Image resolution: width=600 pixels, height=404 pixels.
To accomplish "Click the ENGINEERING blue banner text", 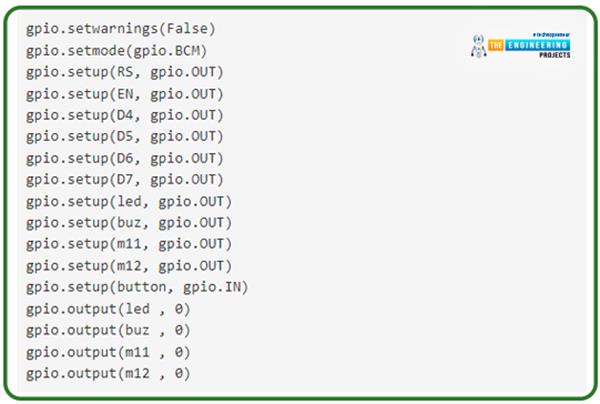I will click(537, 45).
